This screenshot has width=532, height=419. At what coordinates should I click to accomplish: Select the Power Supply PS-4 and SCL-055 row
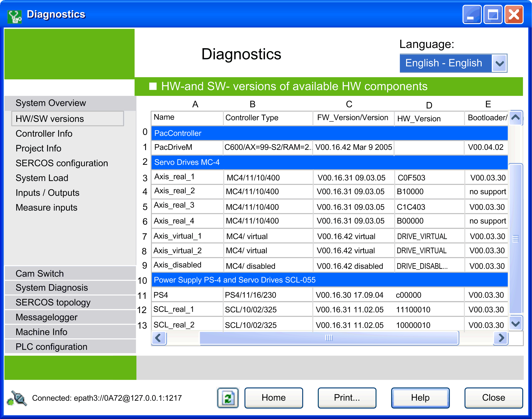pyautogui.click(x=330, y=280)
